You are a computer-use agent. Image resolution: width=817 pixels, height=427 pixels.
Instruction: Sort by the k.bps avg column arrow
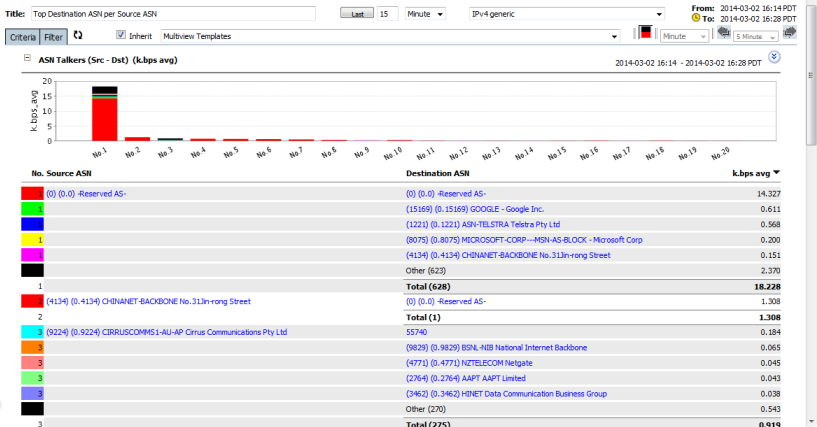(776, 172)
